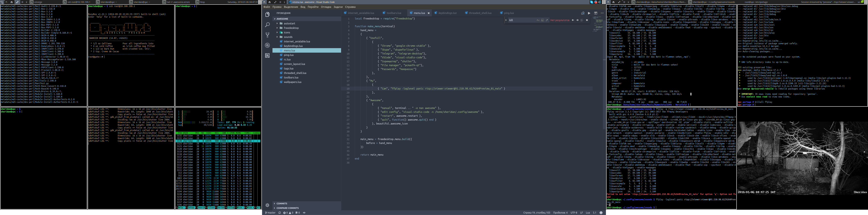Viewport: 868px width, 215px height.
Task: Expand the autostart folder
Action: point(289,24)
